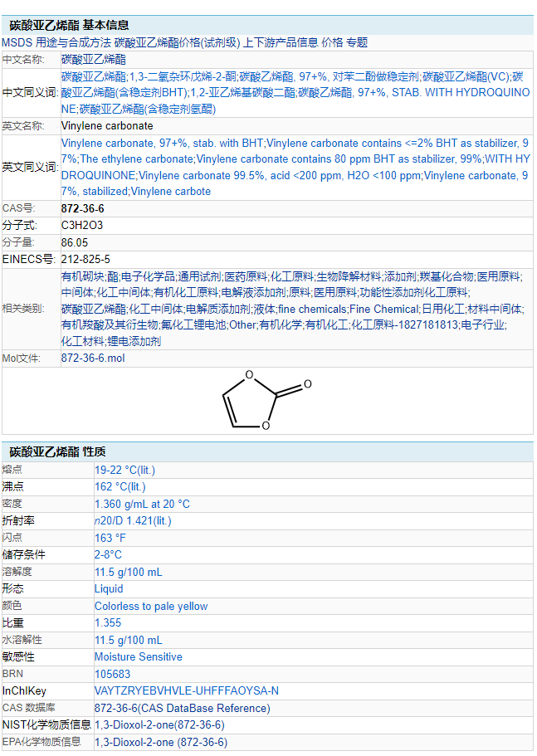Open 碳酸亚乙烯酯价格(试剂级) link

coord(177,42)
